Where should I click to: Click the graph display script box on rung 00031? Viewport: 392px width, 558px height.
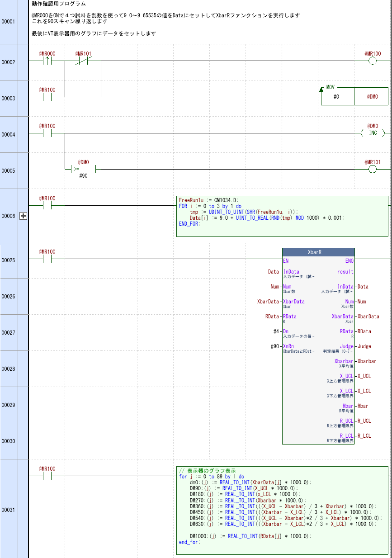pyautogui.click(x=282, y=510)
